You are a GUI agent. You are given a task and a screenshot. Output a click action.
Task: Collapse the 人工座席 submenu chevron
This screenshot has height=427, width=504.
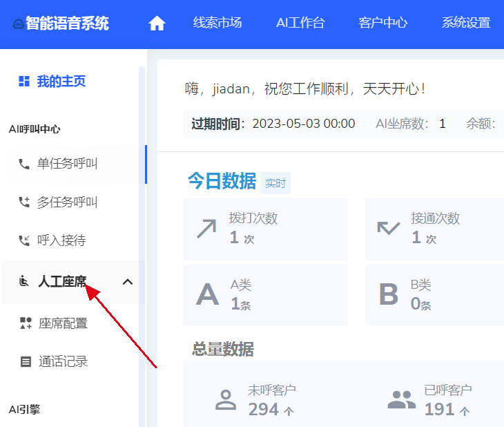tap(128, 282)
